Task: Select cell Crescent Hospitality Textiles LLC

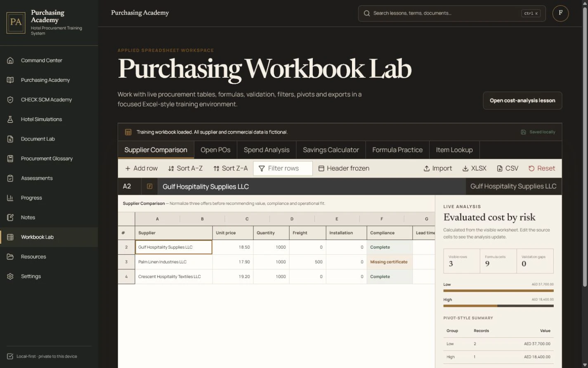Action: (x=174, y=277)
